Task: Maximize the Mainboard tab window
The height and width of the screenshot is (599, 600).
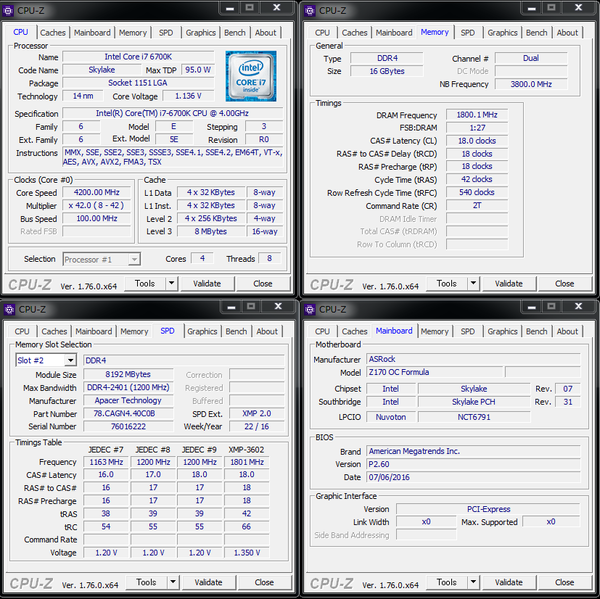Action: pyautogui.click(x=551, y=306)
